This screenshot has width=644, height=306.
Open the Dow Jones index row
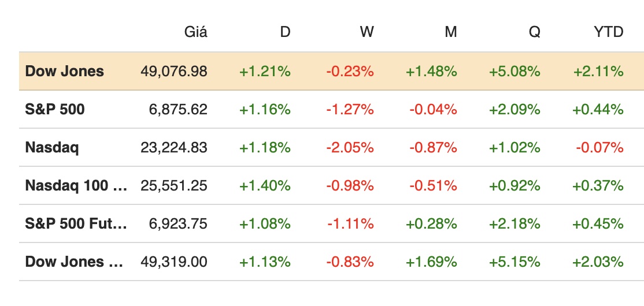(65, 72)
